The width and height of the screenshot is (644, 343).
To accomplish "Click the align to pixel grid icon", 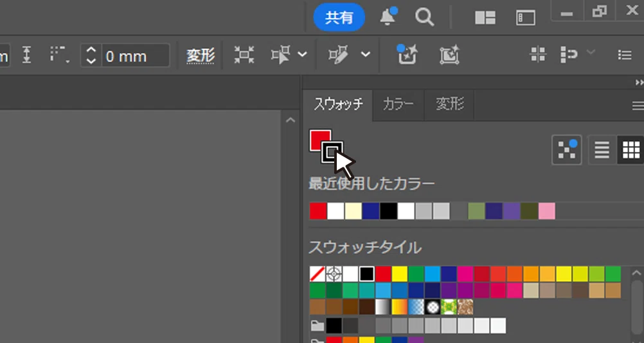I will (x=537, y=54).
